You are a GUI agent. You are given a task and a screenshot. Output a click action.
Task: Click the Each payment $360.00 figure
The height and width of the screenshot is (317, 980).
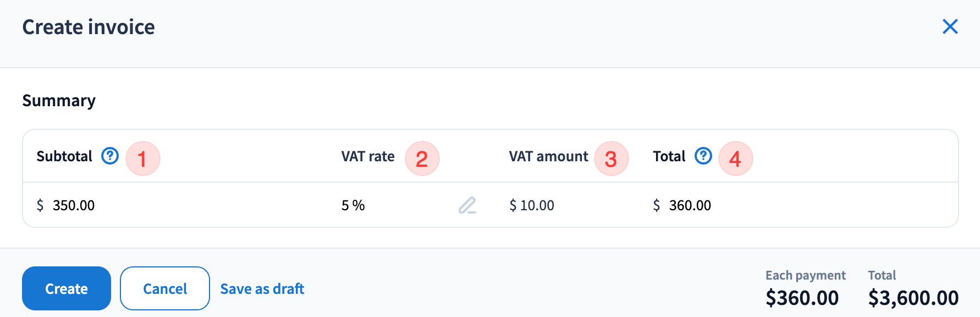[x=802, y=298]
